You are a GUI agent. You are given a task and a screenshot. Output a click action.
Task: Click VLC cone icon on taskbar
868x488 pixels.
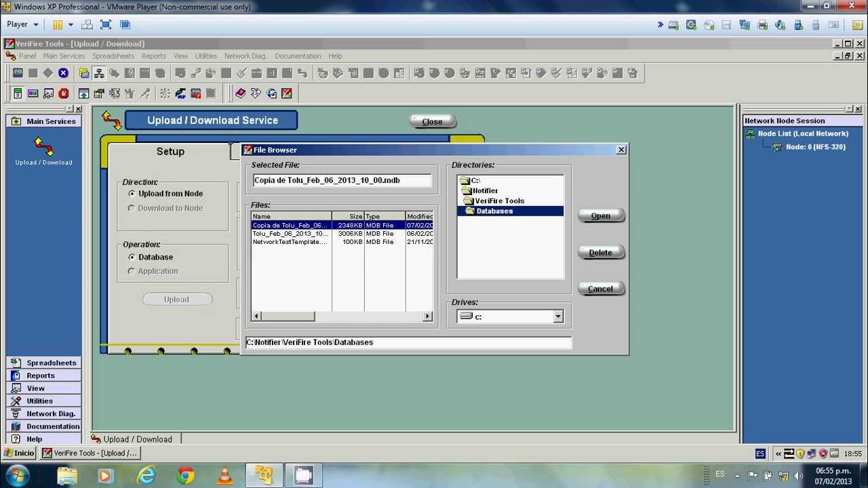click(224, 476)
